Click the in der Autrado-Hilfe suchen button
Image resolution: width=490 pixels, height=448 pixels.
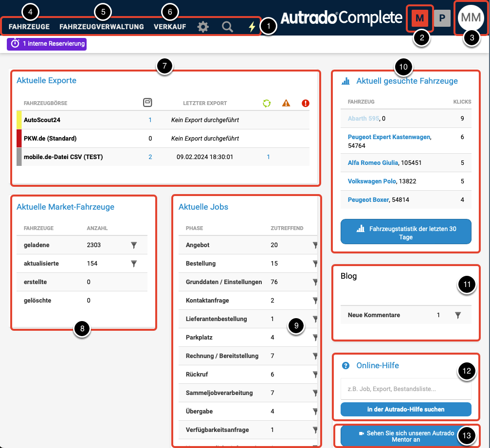click(406, 410)
